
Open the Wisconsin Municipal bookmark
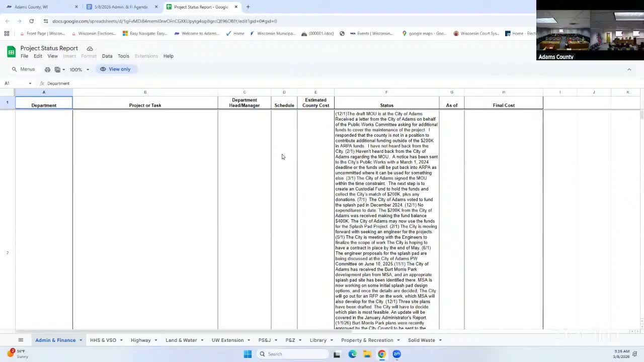point(273,34)
